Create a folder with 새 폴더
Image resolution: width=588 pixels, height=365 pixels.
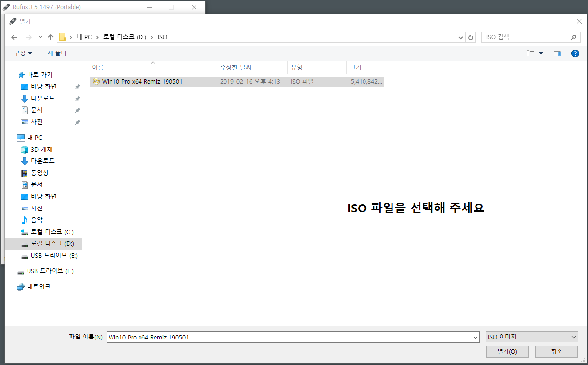(56, 53)
